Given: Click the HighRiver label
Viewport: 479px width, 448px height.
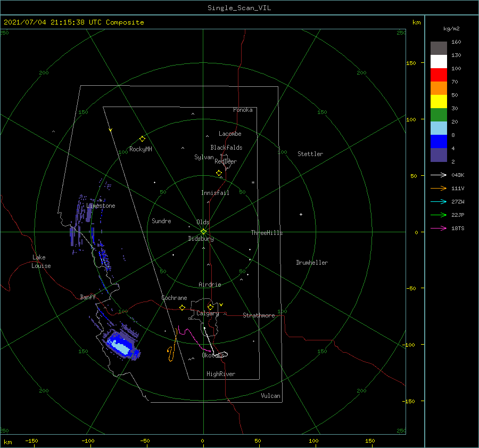Looking at the screenshot, I should point(221,374).
